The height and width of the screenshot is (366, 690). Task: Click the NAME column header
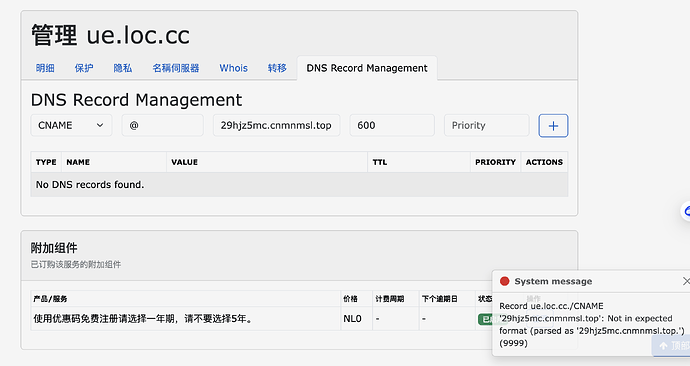tap(114, 162)
